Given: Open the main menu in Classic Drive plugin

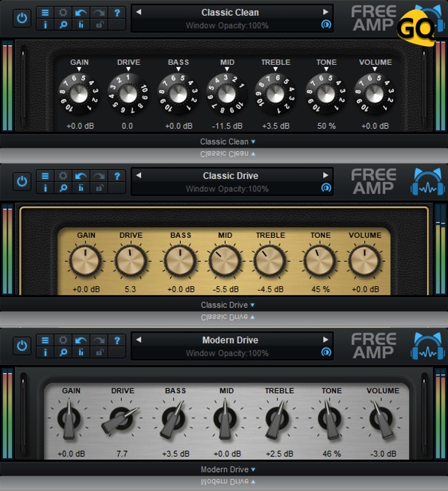Looking at the screenshot, I should click(x=45, y=176).
